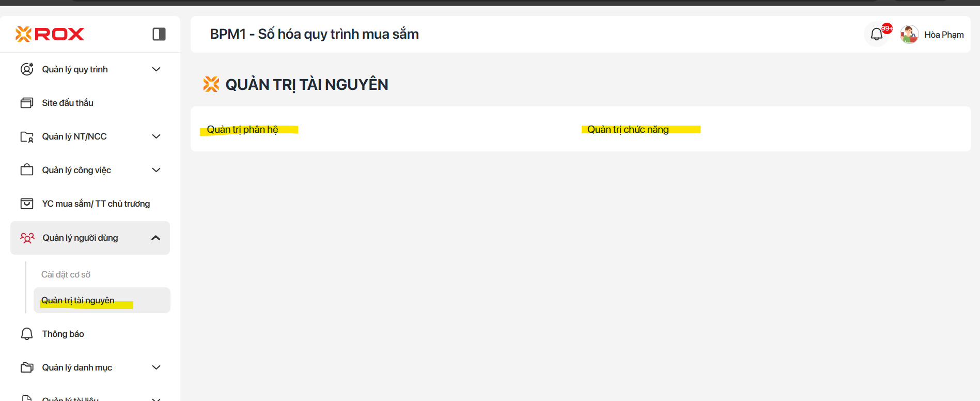Viewport: 980px width, 401px height.
Task: Click the ROX logo in sidebar
Action: pos(50,34)
